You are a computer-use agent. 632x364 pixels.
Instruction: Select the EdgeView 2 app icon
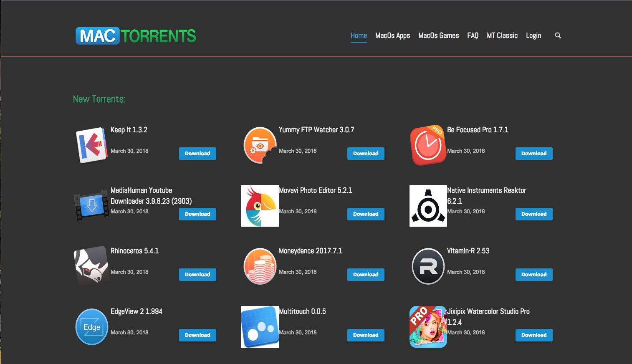point(91,327)
